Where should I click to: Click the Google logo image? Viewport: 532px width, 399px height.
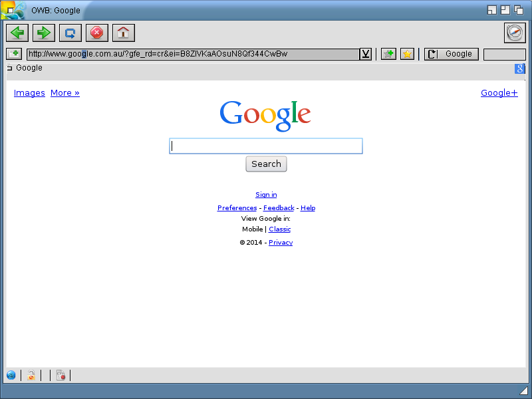click(x=265, y=116)
